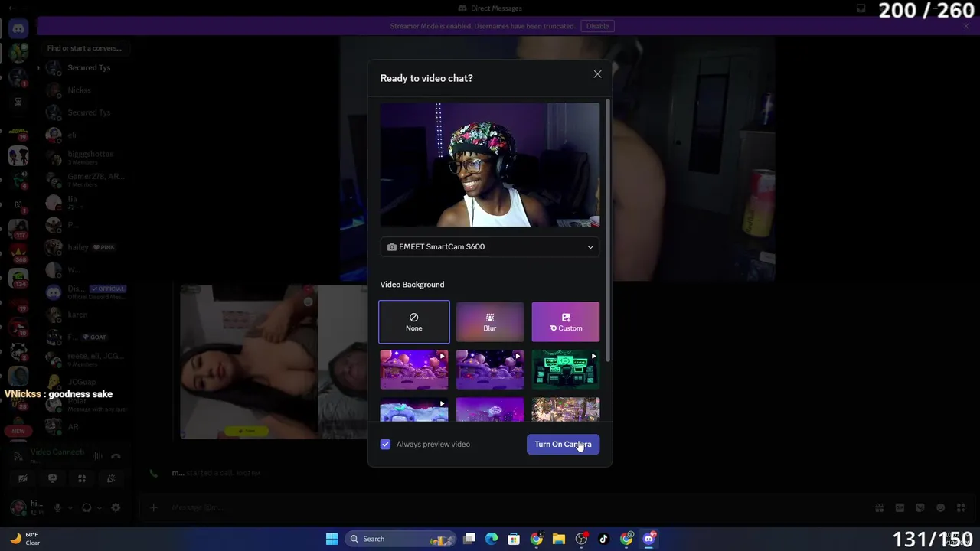
Task: Open File Explorer from the taskbar
Action: click(559, 539)
